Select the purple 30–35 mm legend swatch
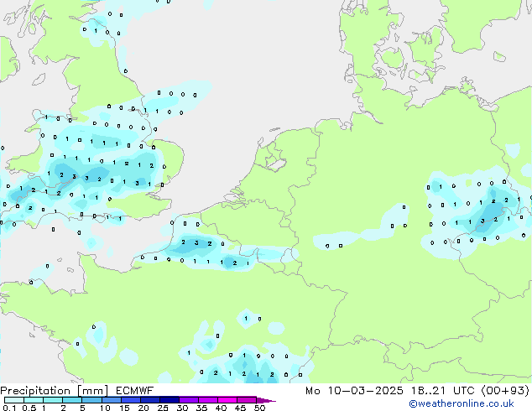The width and height of the screenshot is (532, 411). click(190, 400)
